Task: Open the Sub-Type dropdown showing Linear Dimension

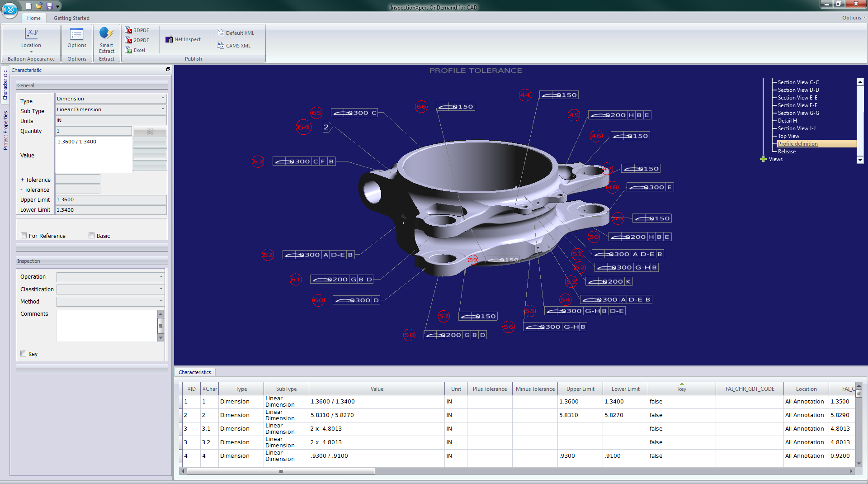Action: pyautogui.click(x=162, y=109)
